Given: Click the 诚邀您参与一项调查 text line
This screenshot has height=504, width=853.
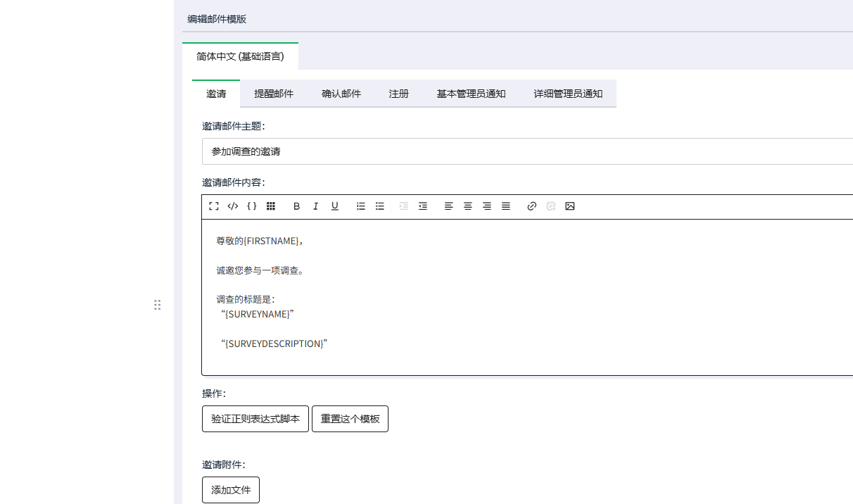Looking at the screenshot, I should pyautogui.click(x=260, y=270).
